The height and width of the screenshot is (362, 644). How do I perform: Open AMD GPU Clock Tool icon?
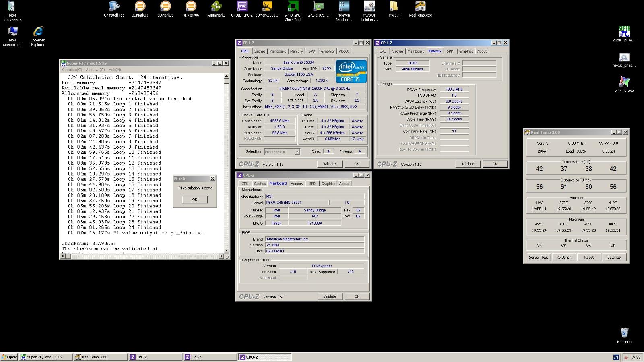(x=293, y=11)
